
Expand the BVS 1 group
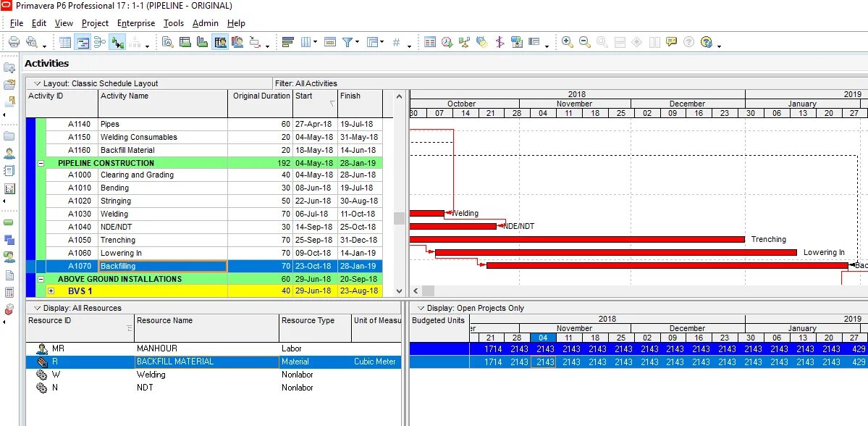tap(51, 291)
